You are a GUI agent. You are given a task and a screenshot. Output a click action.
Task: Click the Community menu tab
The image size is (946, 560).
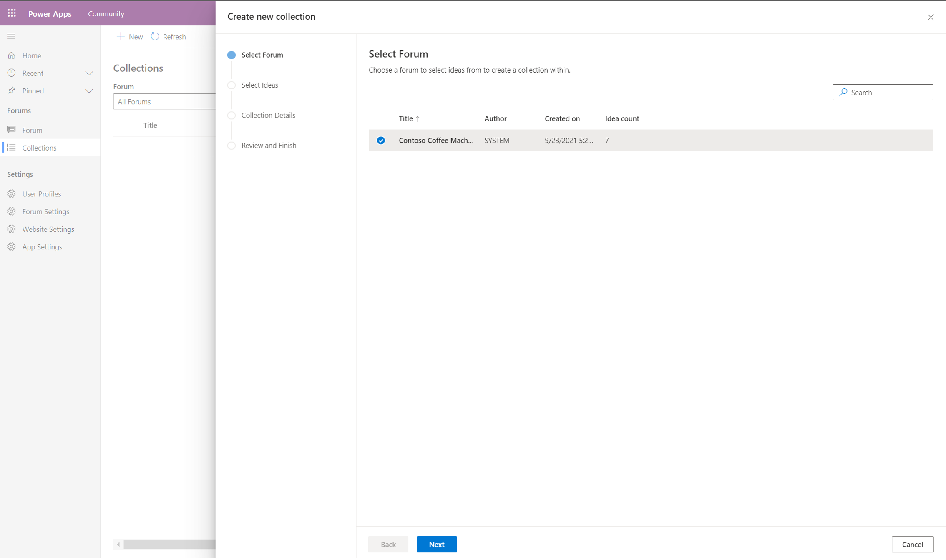[x=106, y=13]
